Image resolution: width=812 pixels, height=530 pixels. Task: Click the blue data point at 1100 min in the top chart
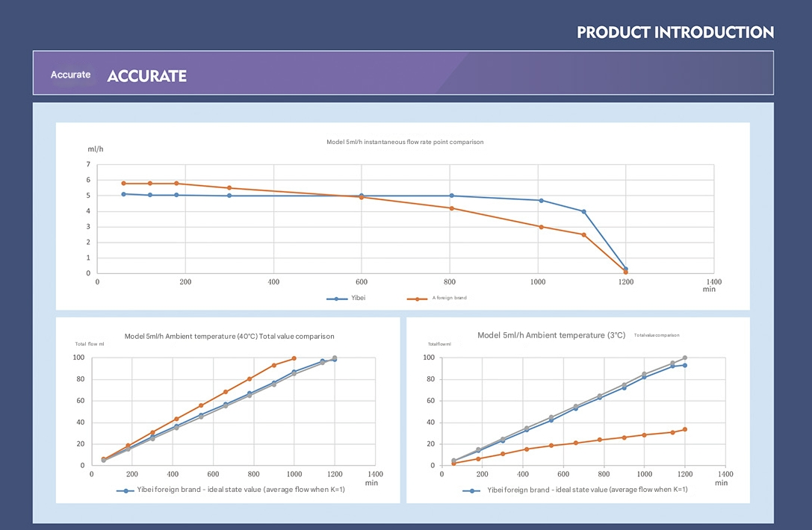click(584, 212)
